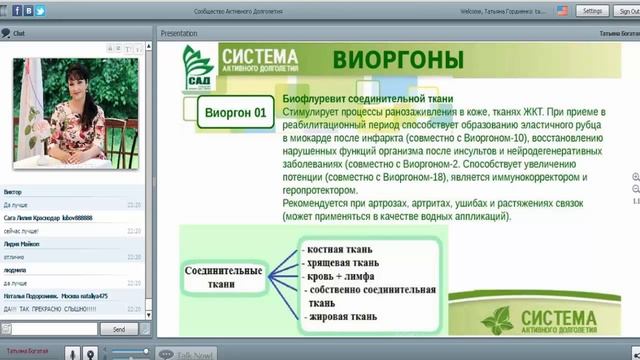
Task: Click the heading 'Биофлуревит соединительной ткани'
Action: click(368, 99)
